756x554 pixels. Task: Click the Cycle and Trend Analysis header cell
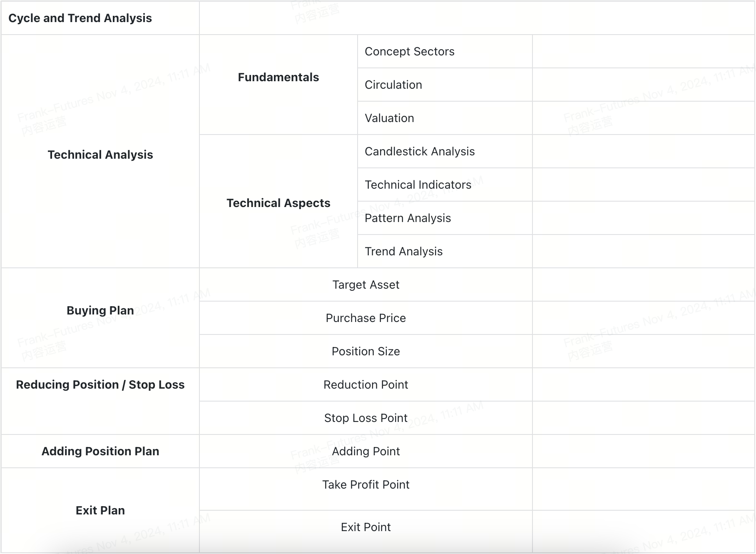coord(80,18)
